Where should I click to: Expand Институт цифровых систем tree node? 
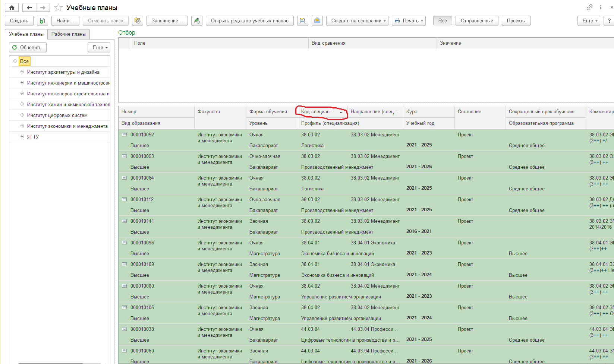pos(22,115)
